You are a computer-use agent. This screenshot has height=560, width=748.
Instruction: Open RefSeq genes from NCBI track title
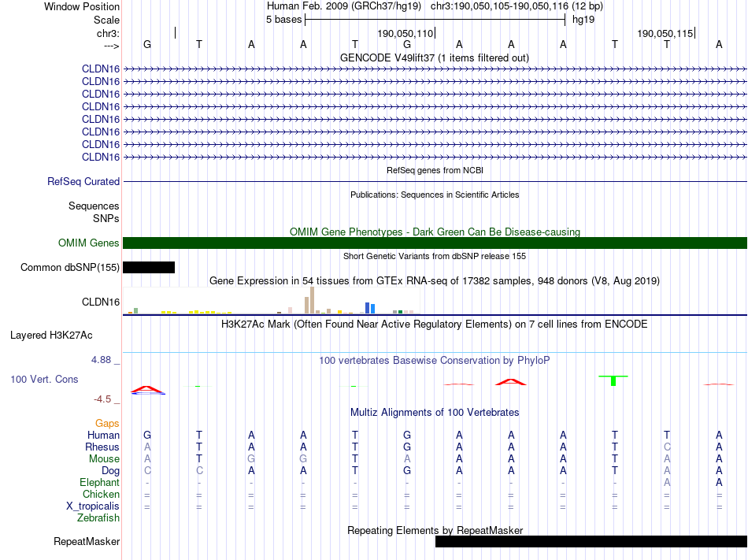pyautogui.click(x=435, y=170)
